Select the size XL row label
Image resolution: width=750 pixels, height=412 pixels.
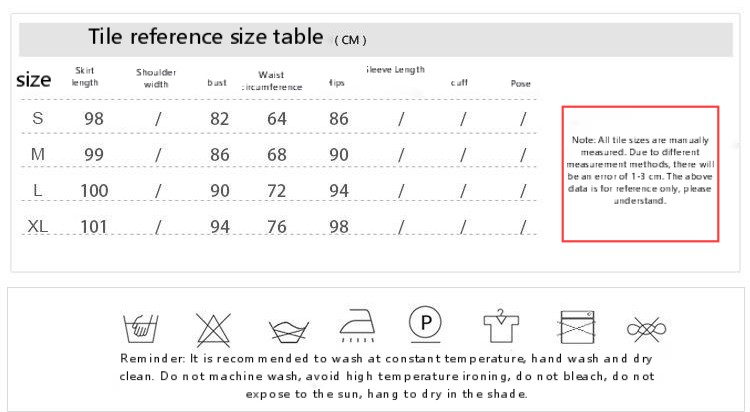(x=38, y=227)
